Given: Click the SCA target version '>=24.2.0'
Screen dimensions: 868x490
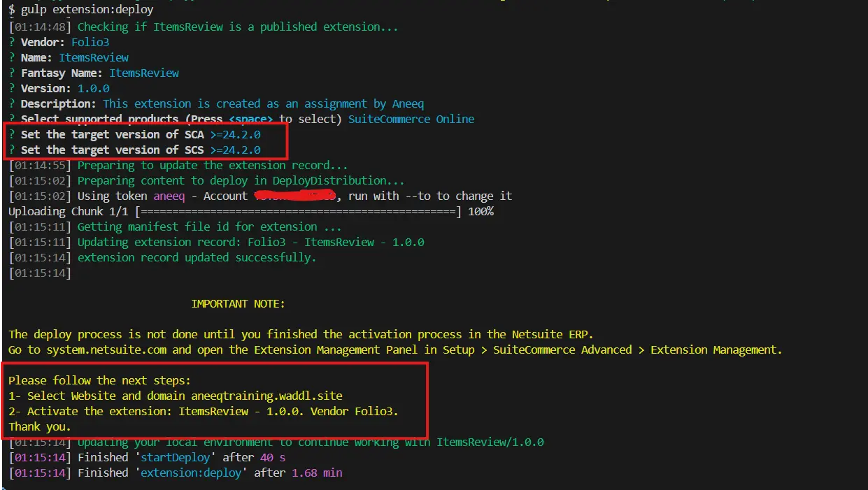Looking at the screenshot, I should pyautogui.click(x=236, y=135).
